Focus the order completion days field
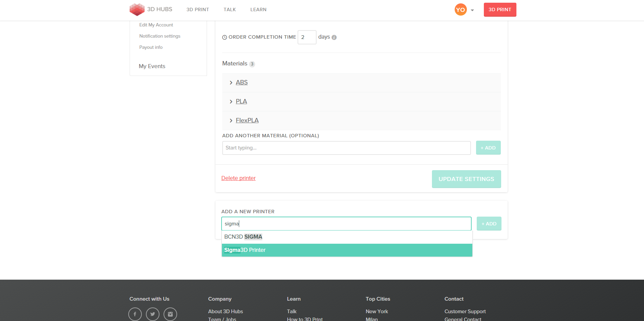The image size is (644, 321). 307,37
